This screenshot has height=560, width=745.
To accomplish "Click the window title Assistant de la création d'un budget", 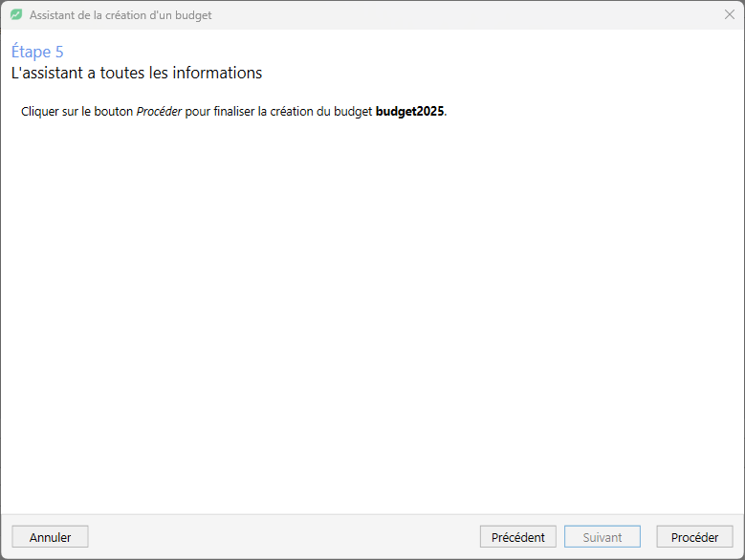I will point(121,15).
